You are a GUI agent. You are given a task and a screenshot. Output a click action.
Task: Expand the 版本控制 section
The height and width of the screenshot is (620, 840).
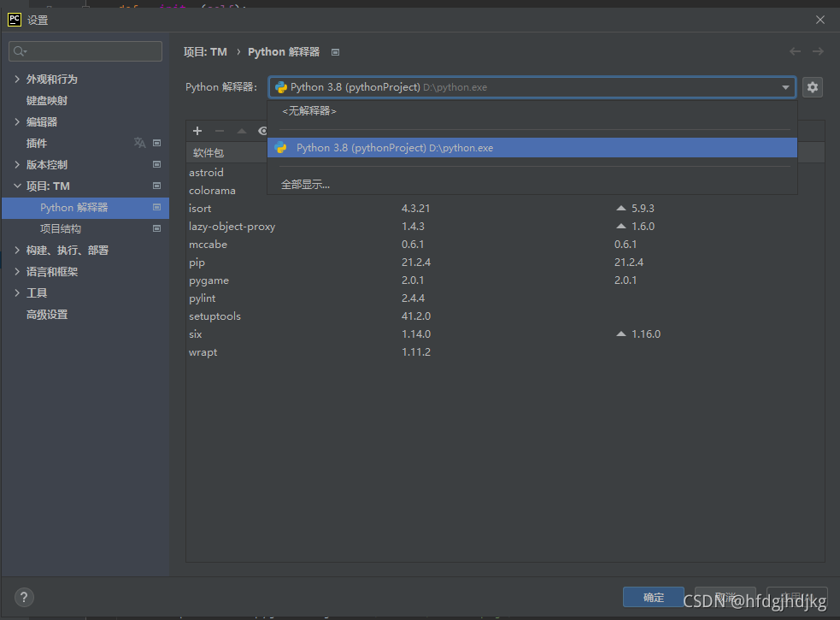17,165
